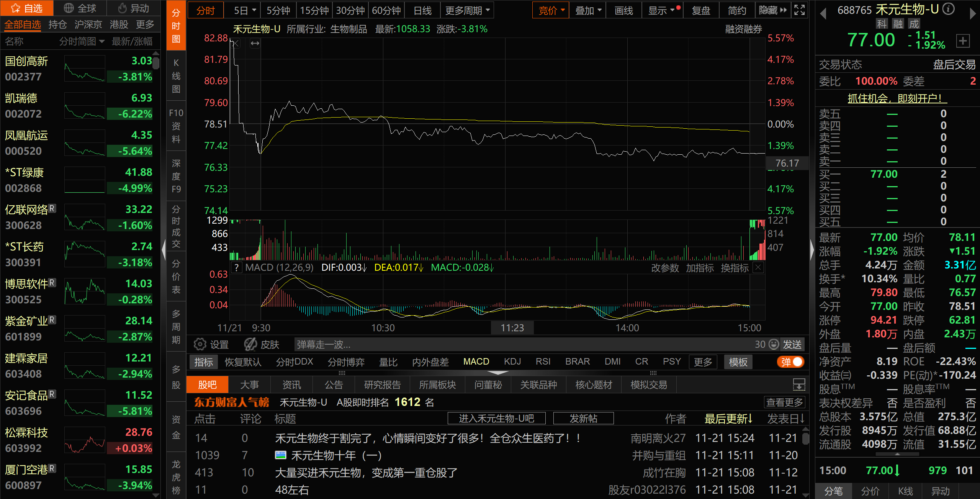Toggle the 弹 barrage switch
The height and width of the screenshot is (499, 980).
(x=791, y=362)
